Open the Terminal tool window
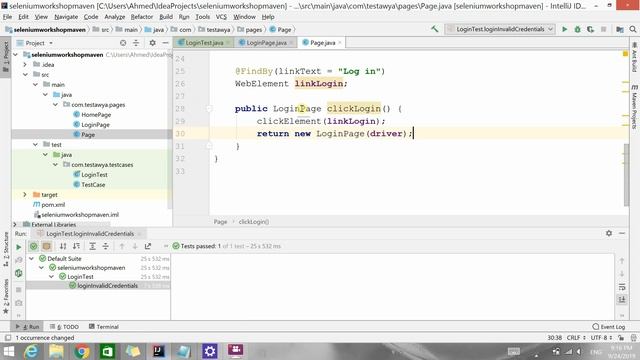Viewport: 640px width, 360px height. tap(104, 327)
